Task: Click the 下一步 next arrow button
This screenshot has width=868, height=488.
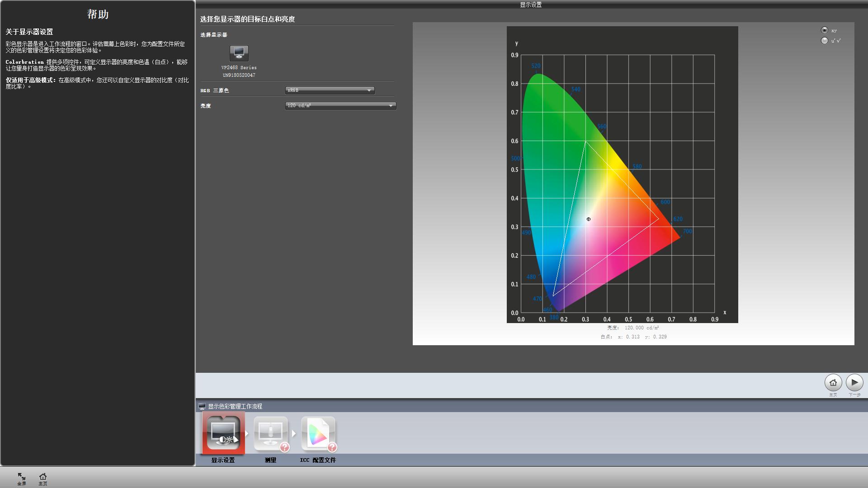Action: pos(854,383)
